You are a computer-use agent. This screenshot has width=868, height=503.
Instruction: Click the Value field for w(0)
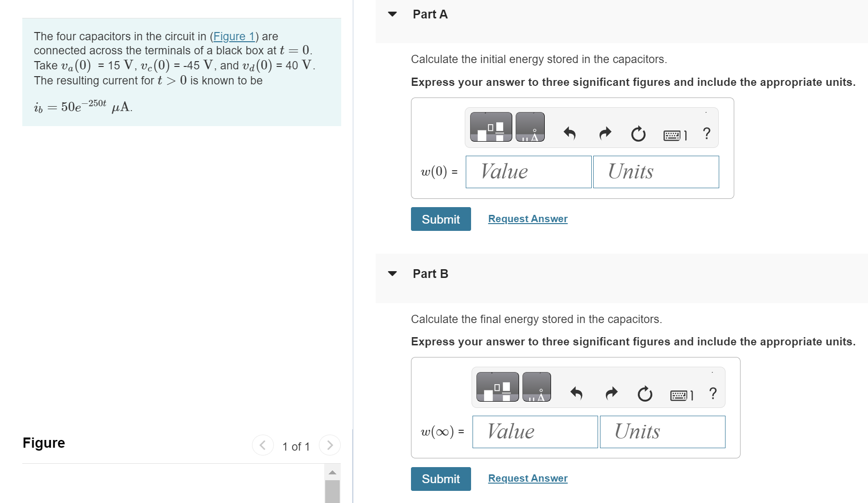pos(528,172)
